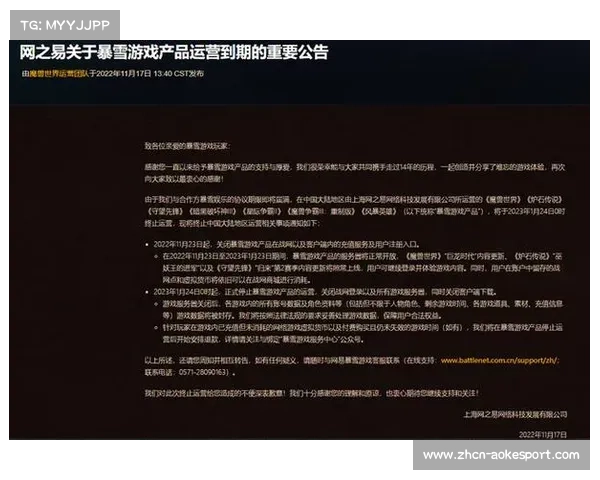Click the bullet starting 2023年1月24日0时起，正式停止

(x=325, y=292)
